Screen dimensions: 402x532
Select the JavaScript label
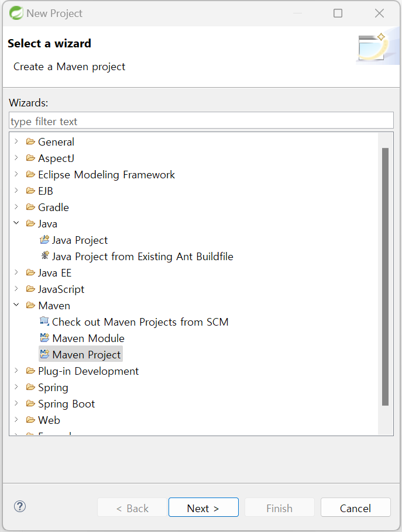tap(61, 289)
